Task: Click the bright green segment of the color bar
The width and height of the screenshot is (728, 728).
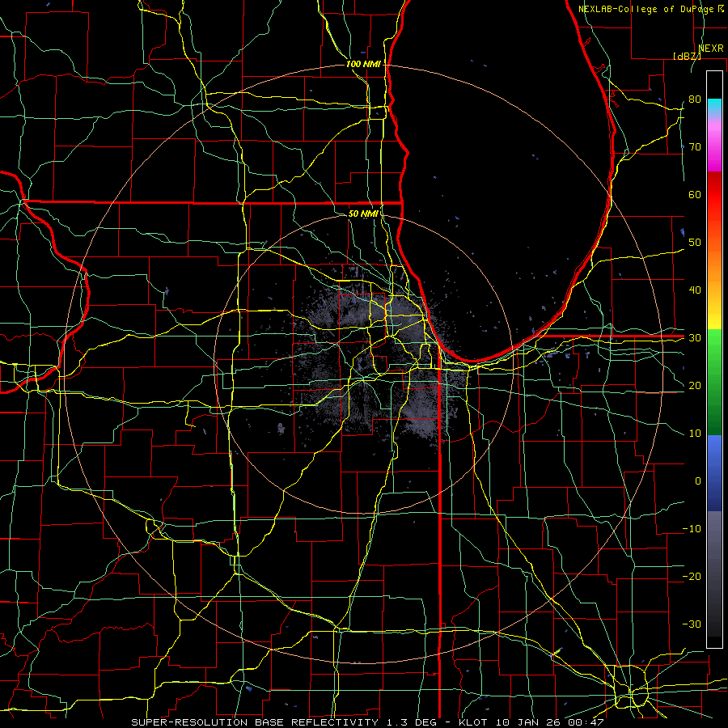Action: tap(714, 353)
